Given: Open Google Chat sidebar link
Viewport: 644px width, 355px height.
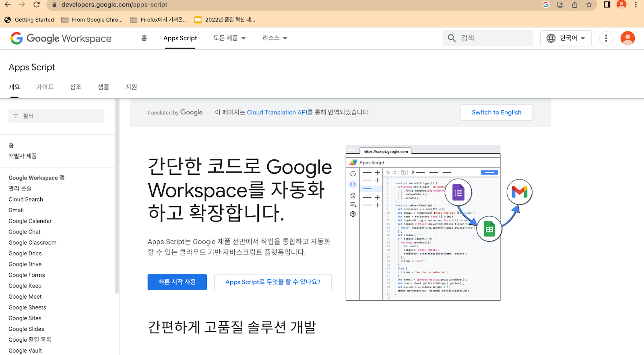Looking at the screenshot, I should pyautogui.click(x=25, y=232).
